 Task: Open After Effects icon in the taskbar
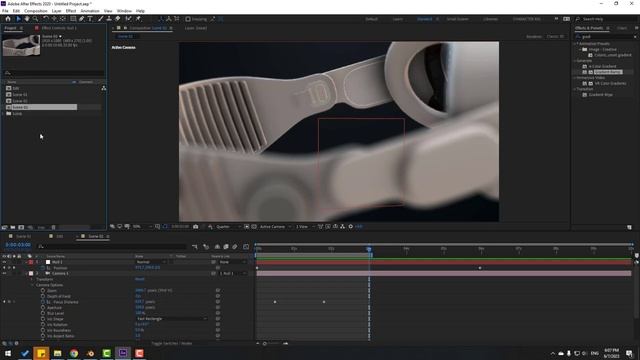pyautogui.click(x=123, y=353)
